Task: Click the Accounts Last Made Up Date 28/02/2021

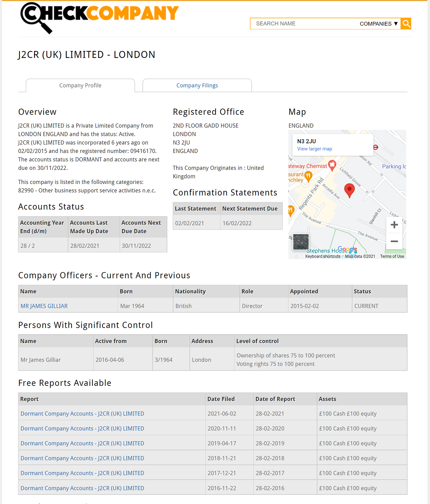Action: click(x=84, y=246)
